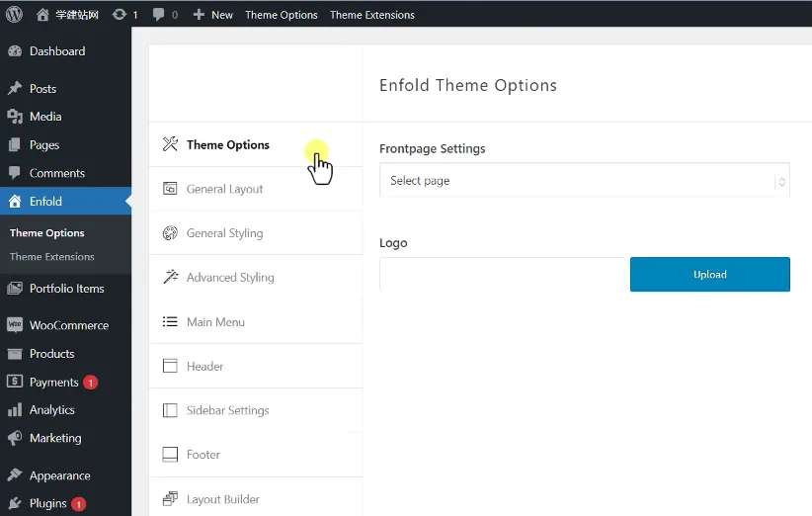Open the comments bubble icon in admin bar

pyautogui.click(x=158, y=15)
